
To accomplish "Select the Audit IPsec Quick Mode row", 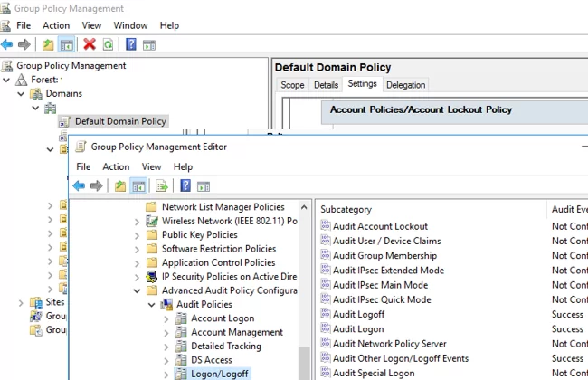I will tap(382, 299).
